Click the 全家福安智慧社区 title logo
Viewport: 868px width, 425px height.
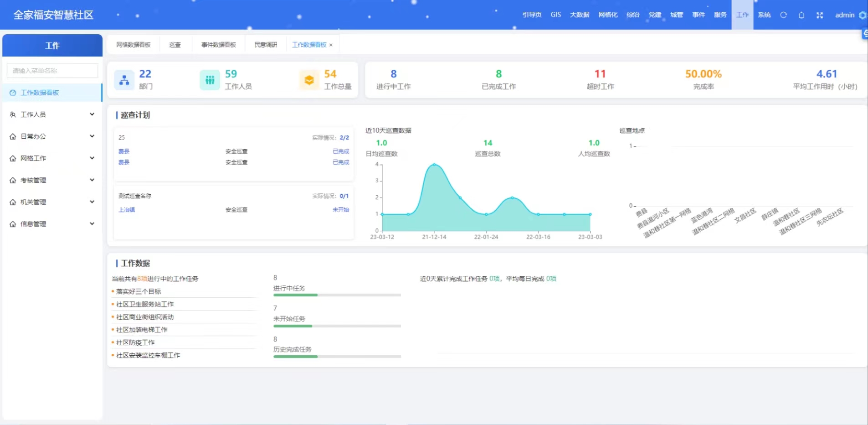coord(53,15)
